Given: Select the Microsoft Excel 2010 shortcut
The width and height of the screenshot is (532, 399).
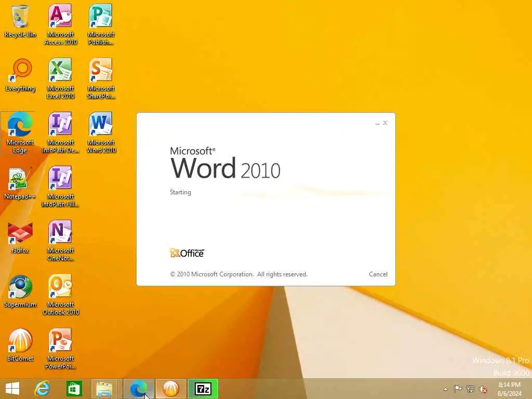Looking at the screenshot, I should click(x=60, y=78).
